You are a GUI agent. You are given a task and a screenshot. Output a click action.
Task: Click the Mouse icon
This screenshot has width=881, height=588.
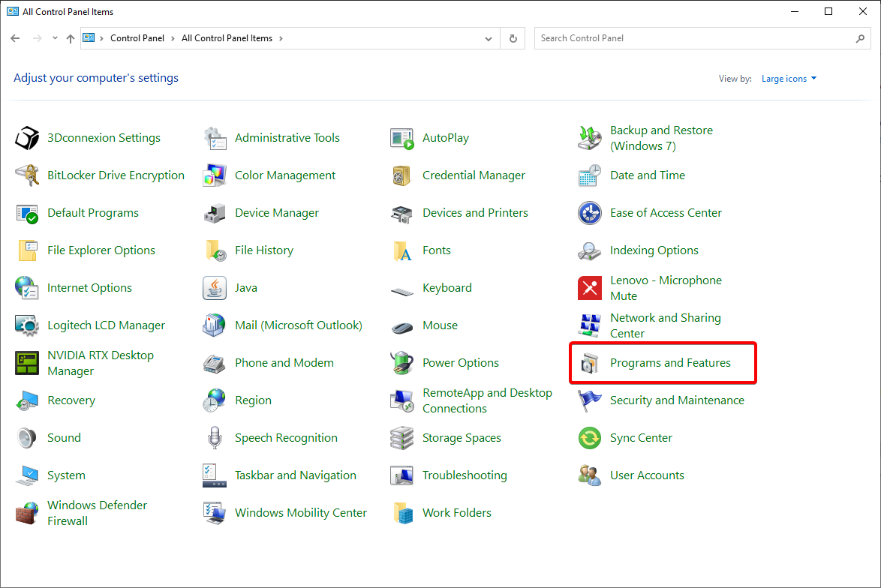[402, 327]
